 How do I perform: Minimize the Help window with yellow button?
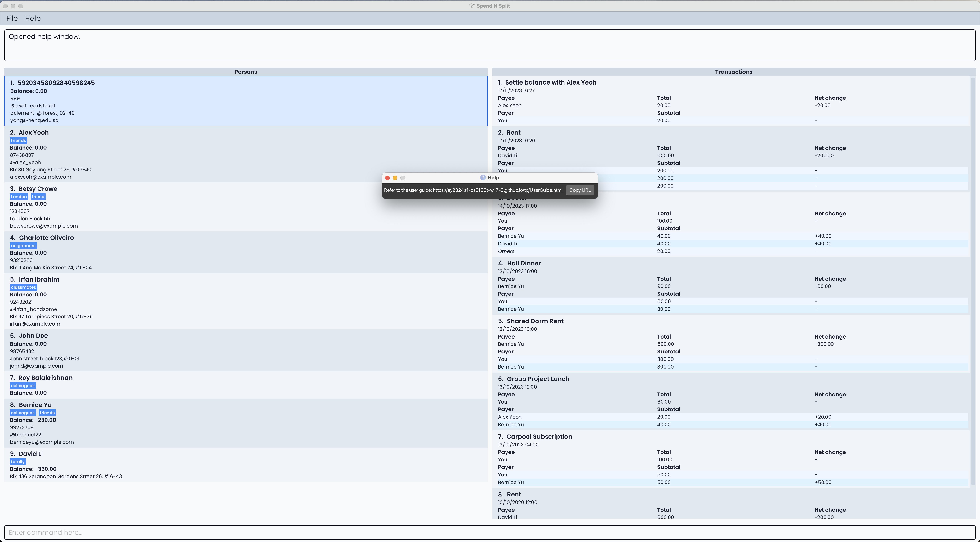tap(395, 178)
